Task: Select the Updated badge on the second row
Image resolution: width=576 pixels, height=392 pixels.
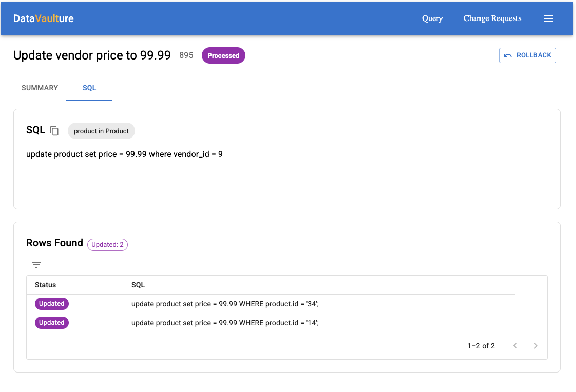Action: (51, 322)
